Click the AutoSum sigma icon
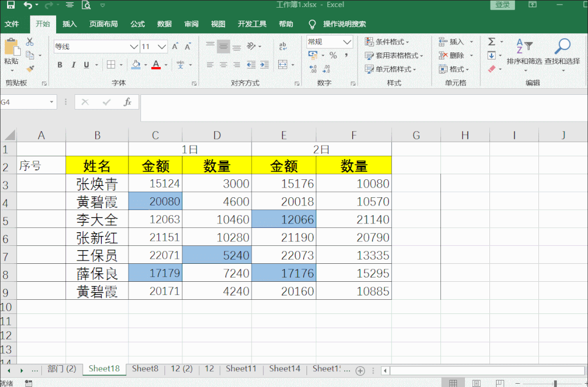The image size is (588, 387). point(492,41)
